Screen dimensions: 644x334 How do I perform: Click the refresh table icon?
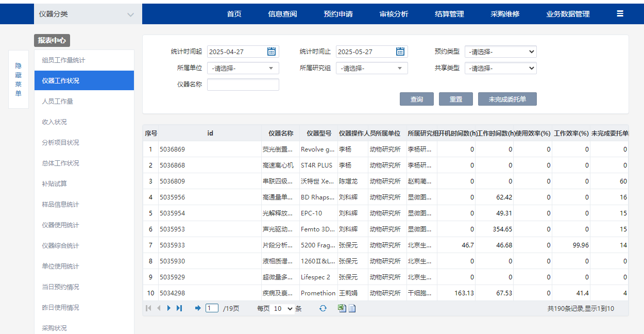(323, 308)
